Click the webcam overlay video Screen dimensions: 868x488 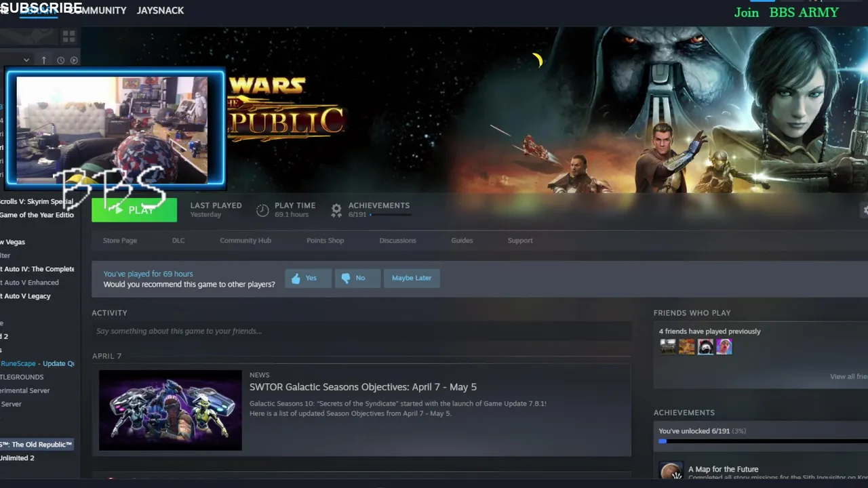tap(115, 128)
